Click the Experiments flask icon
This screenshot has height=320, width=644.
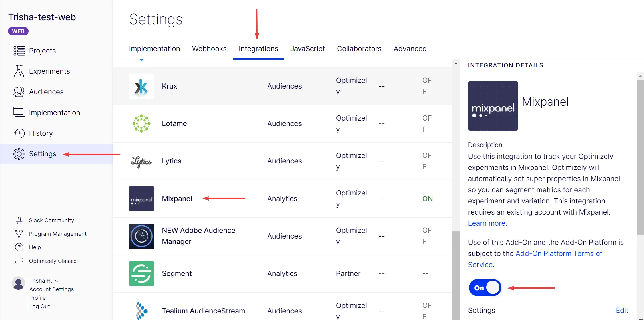19,71
